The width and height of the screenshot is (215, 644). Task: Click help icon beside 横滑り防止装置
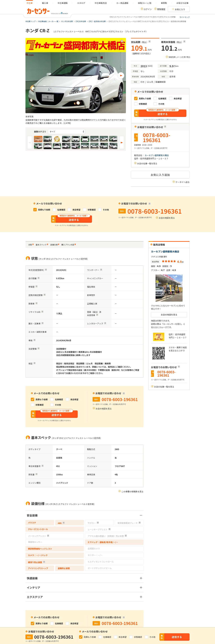(x=44, y=562)
